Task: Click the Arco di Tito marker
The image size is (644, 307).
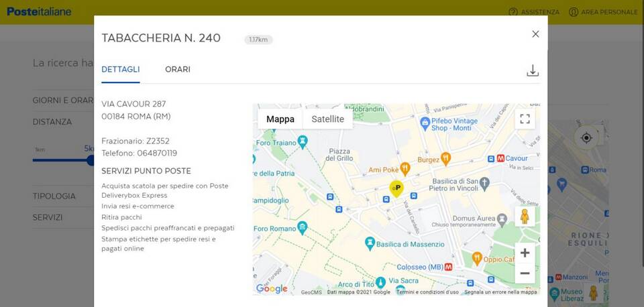Action: 380,282
